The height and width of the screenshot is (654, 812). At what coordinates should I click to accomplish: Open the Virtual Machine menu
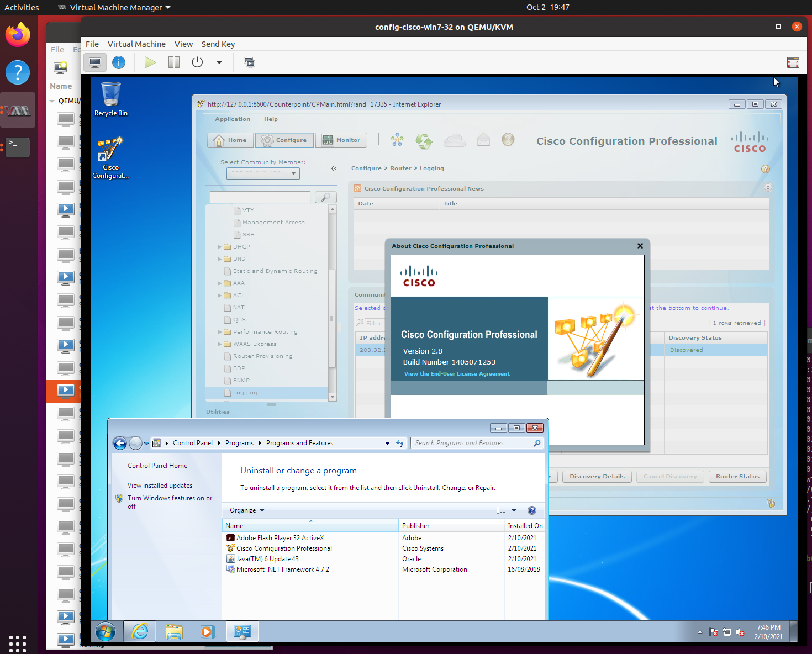[136, 44]
